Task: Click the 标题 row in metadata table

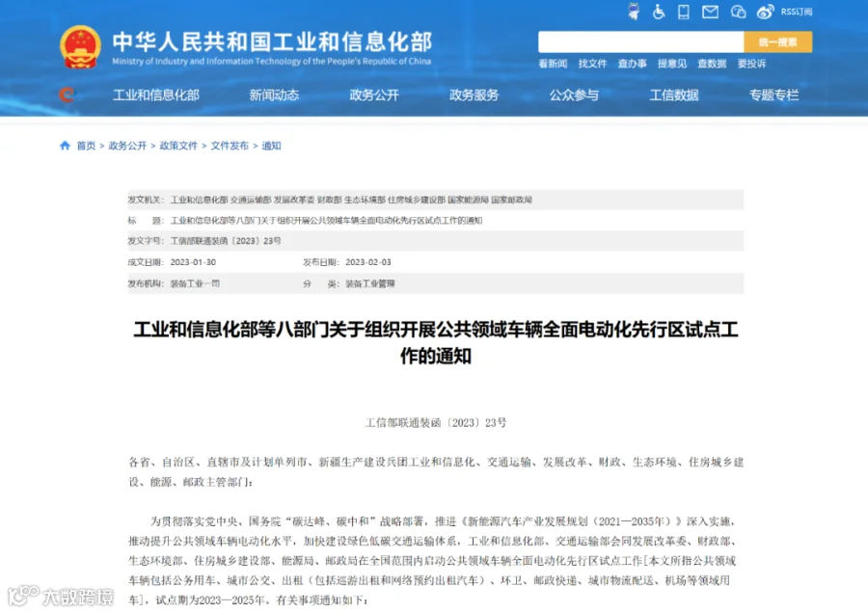Action: [x=436, y=220]
